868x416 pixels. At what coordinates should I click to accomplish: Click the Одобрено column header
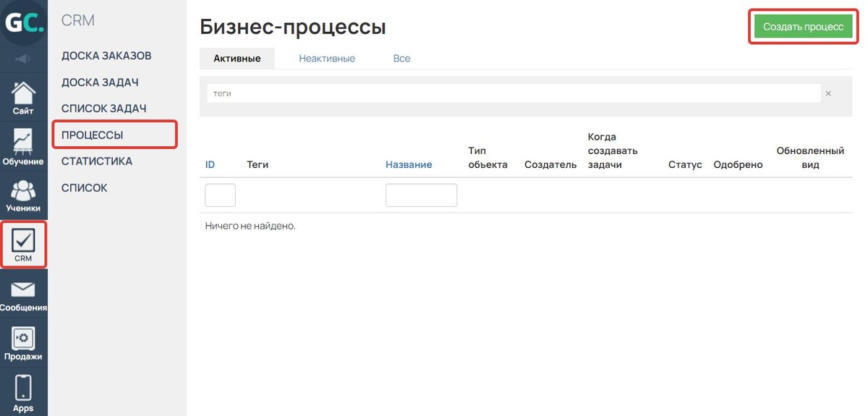[738, 164]
